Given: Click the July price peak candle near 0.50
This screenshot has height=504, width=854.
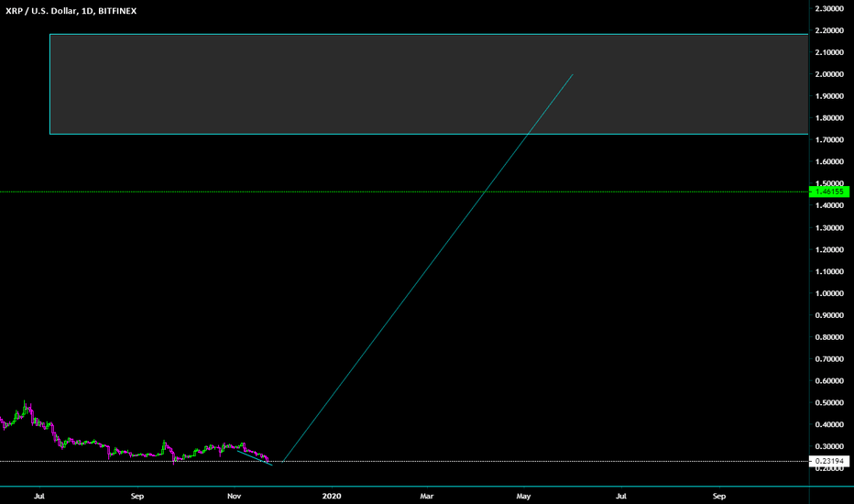Looking at the screenshot, I should coord(24,409).
